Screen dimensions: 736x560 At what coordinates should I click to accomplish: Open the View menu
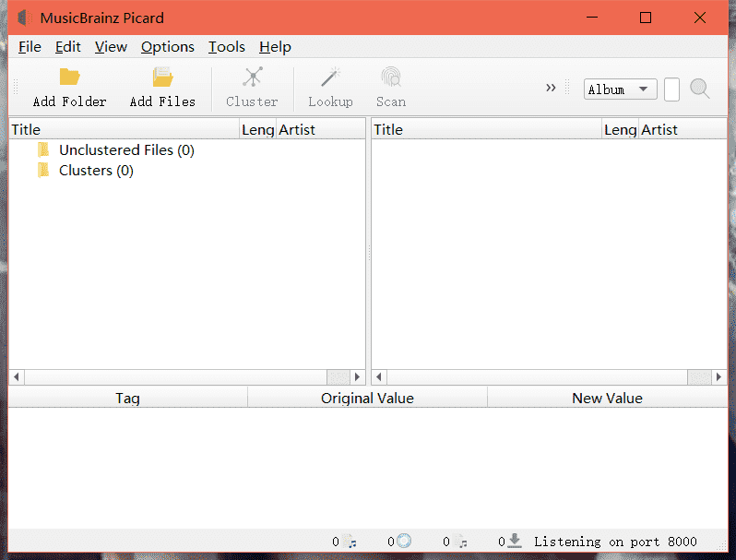[x=111, y=47]
